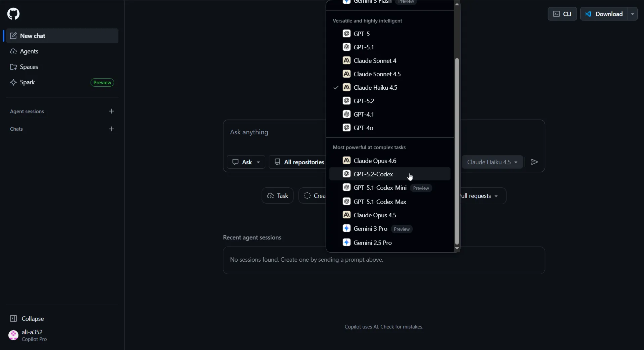Go to Agents in sidebar

tap(29, 51)
